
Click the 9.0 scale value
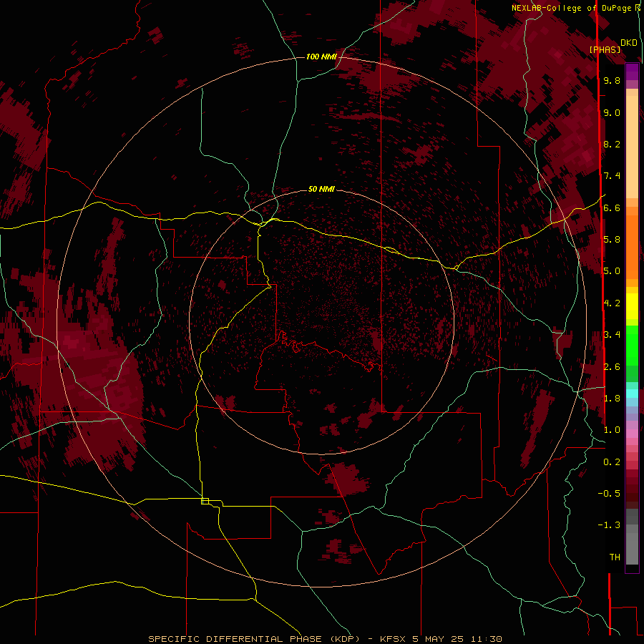click(612, 112)
